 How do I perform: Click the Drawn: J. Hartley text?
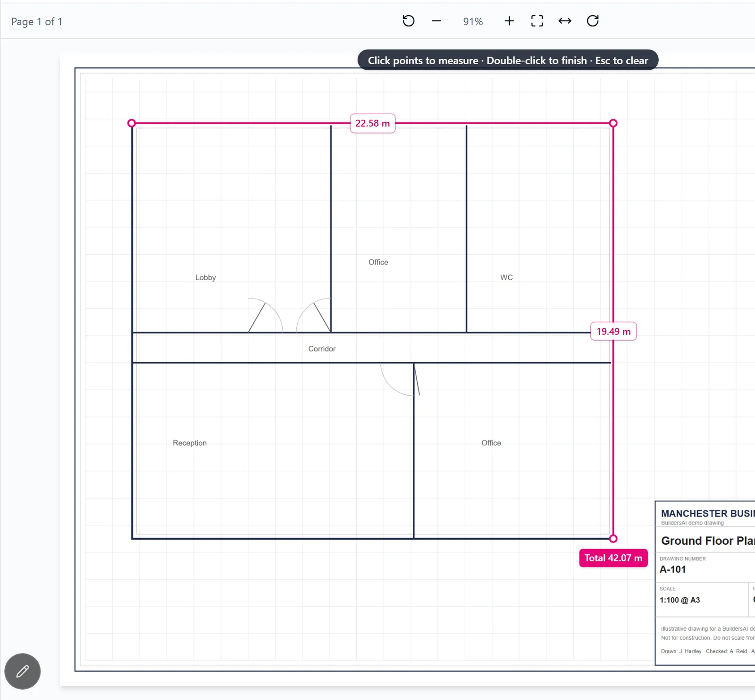tap(681, 651)
